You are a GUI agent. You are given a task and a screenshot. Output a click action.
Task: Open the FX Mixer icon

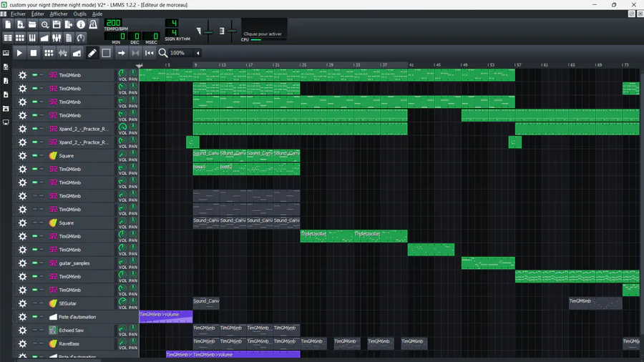pos(57,38)
